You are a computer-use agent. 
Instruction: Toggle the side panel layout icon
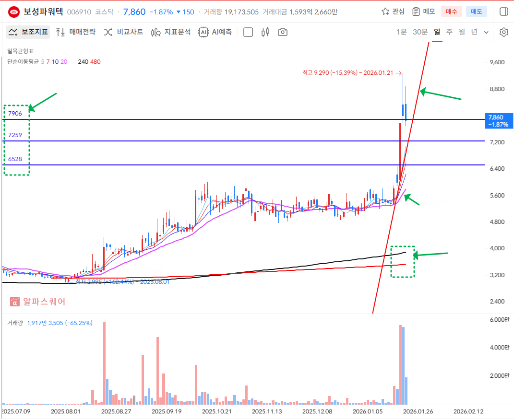point(503,12)
